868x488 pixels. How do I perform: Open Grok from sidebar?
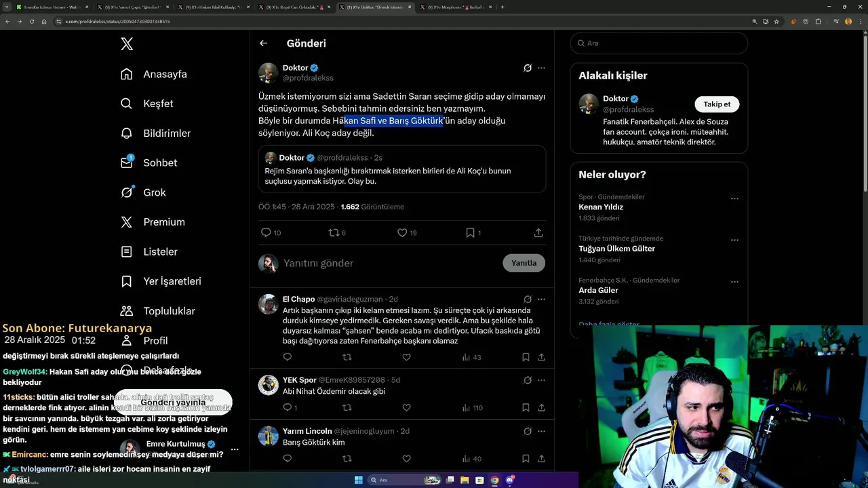tap(142, 192)
